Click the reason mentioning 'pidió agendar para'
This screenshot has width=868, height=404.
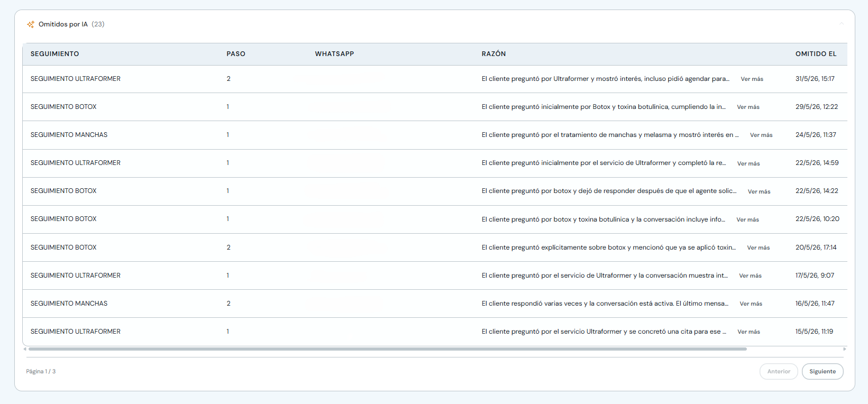click(605, 79)
